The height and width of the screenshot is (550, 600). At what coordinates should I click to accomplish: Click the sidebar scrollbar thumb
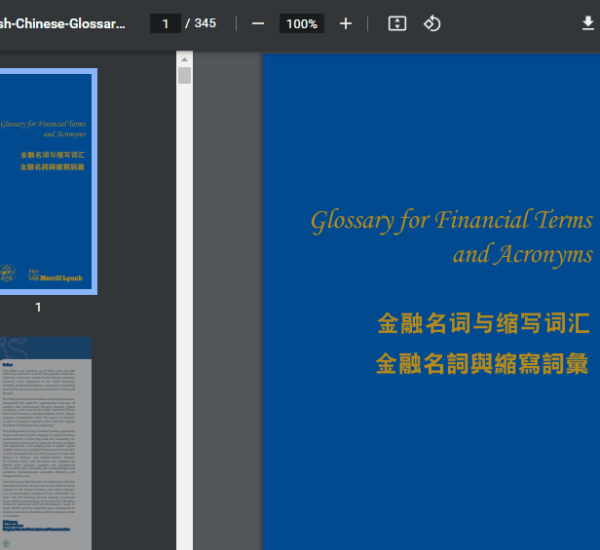click(184, 75)
